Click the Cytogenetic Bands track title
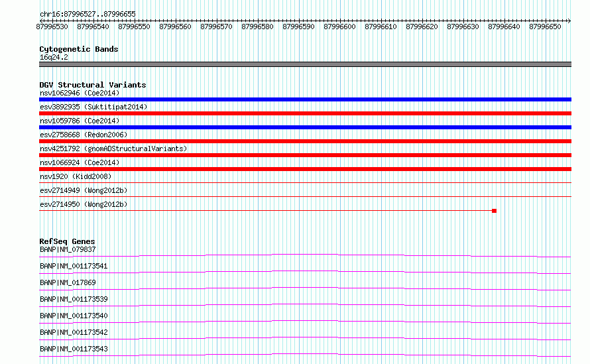The width and height of the screenshot is (590, 364). coord(79,49)
